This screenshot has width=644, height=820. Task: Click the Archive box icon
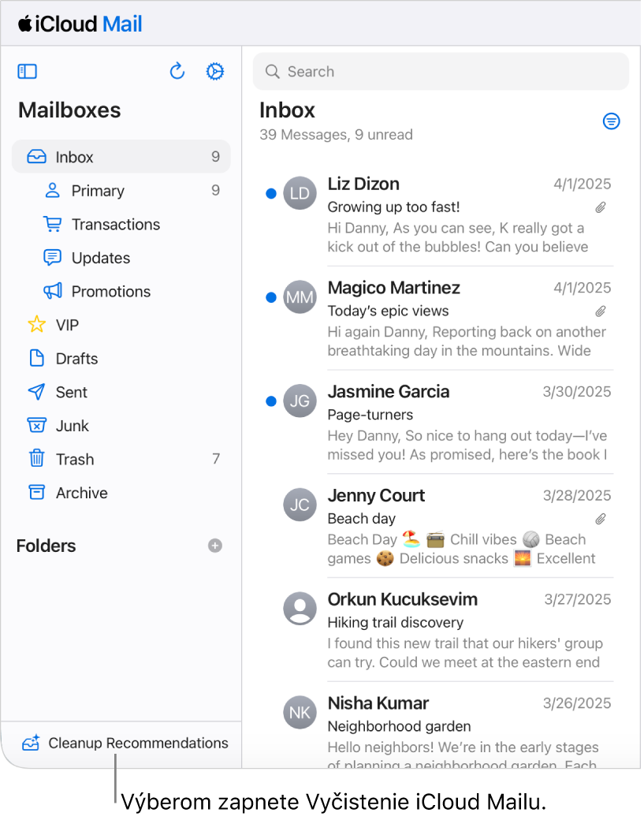point(36,493)
